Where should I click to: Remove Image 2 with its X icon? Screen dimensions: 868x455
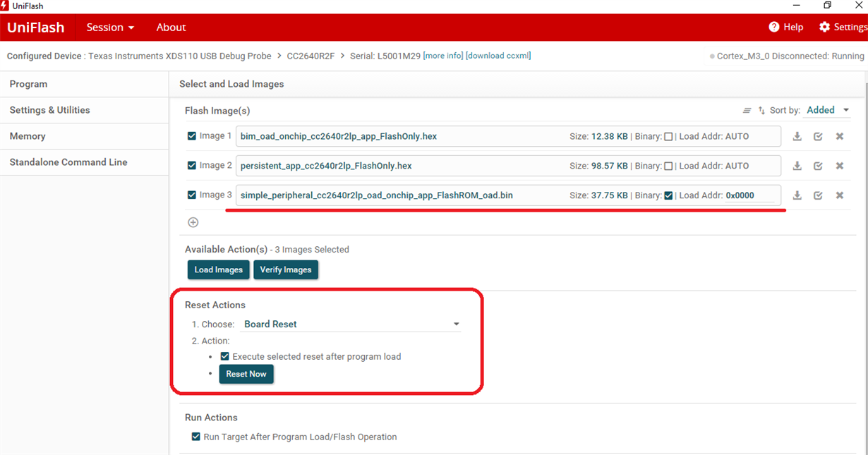click(840, 166)
